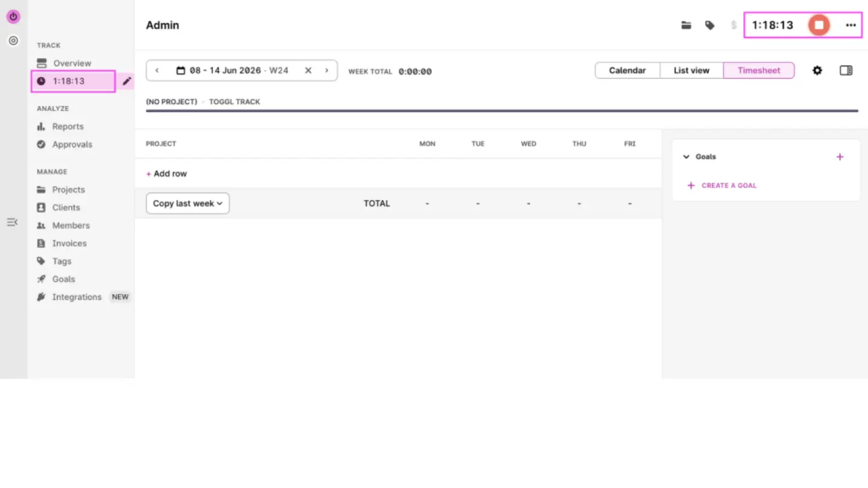The height and width of the screenshot is (488, 868).
Task: Switch to the List view tab
Action: point(691,70)
